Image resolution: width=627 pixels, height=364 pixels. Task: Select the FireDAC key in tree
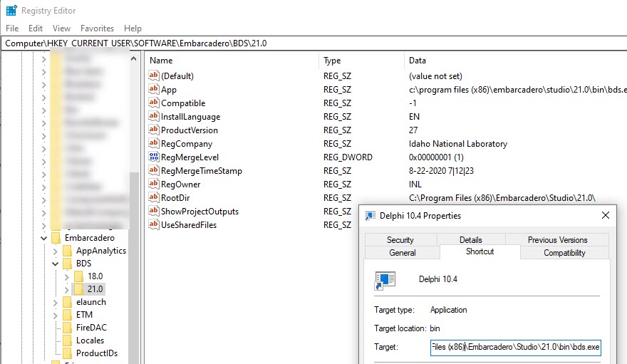tap(92, 327)
